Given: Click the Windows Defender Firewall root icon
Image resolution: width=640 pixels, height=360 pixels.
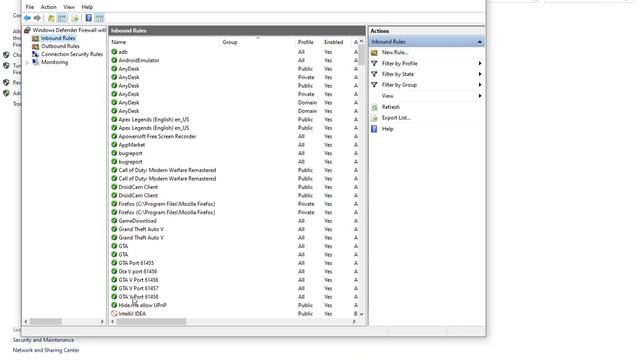Looking at the screenshot, I should (x=27, y=30).
